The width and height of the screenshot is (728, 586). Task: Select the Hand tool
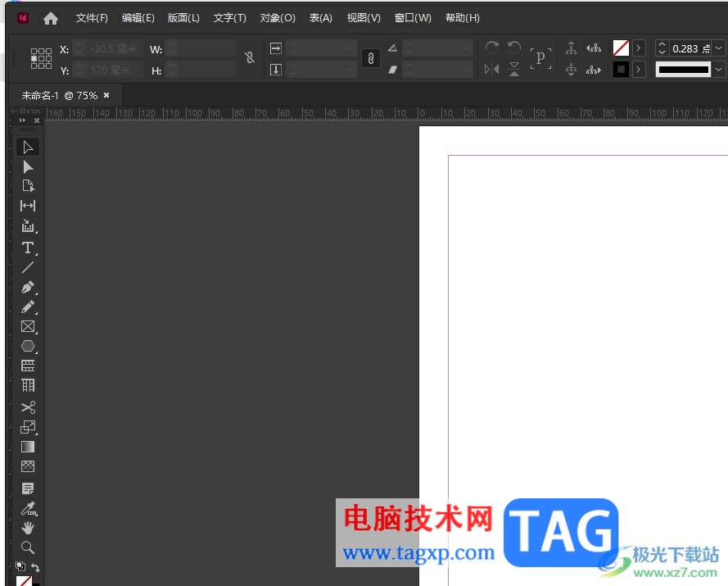click(28, 528)
